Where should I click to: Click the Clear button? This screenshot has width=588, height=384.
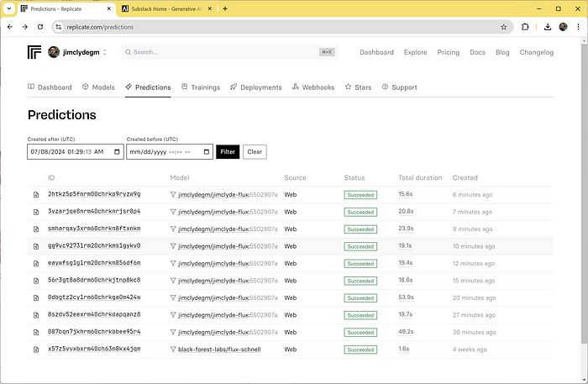[255, 152]
